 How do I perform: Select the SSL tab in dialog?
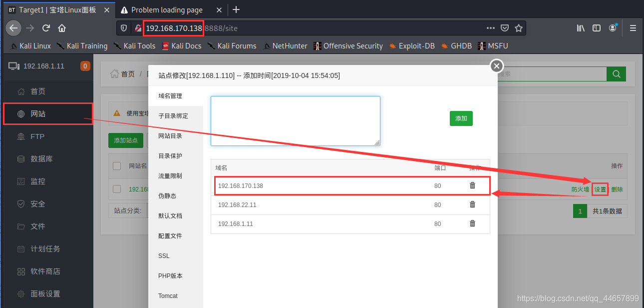coord(176,256)
